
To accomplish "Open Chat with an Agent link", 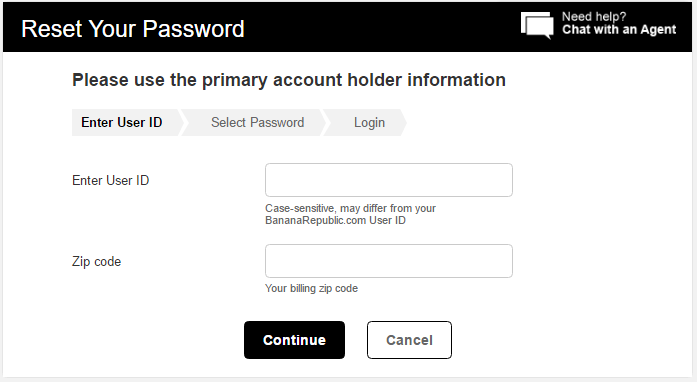I will coord(619,30).
